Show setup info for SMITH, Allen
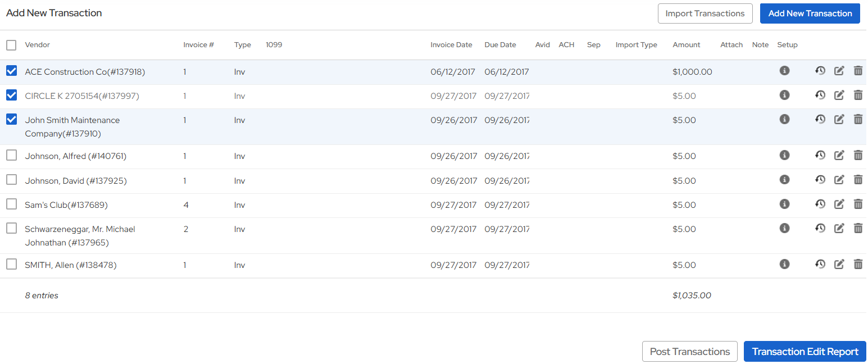The width and height of the screenshot is (868, 364). click(784, 264)
